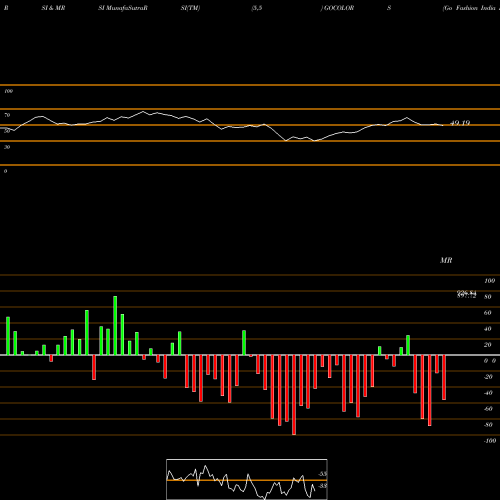Open the mini RSI chart thumbnail

247,479
